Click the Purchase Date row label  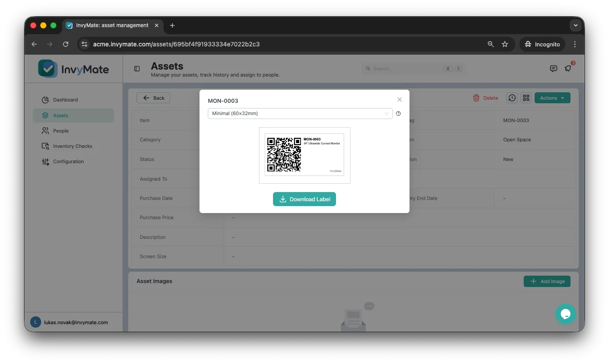(x=156, y=198)
